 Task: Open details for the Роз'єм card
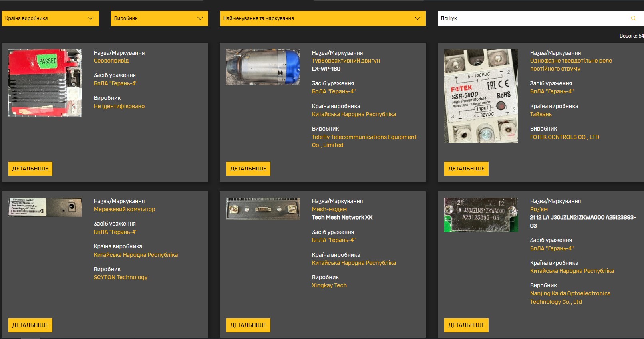tap(466, 325)
